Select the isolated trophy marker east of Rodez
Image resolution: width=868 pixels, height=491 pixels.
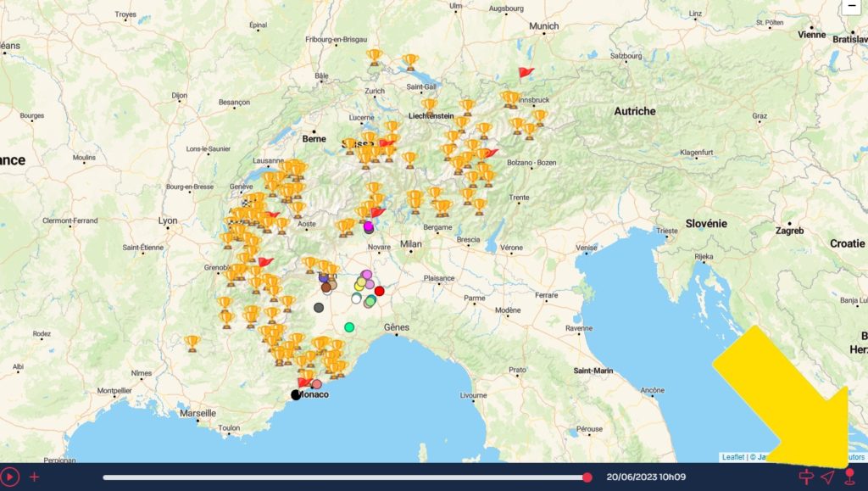(x=192, y=342)
